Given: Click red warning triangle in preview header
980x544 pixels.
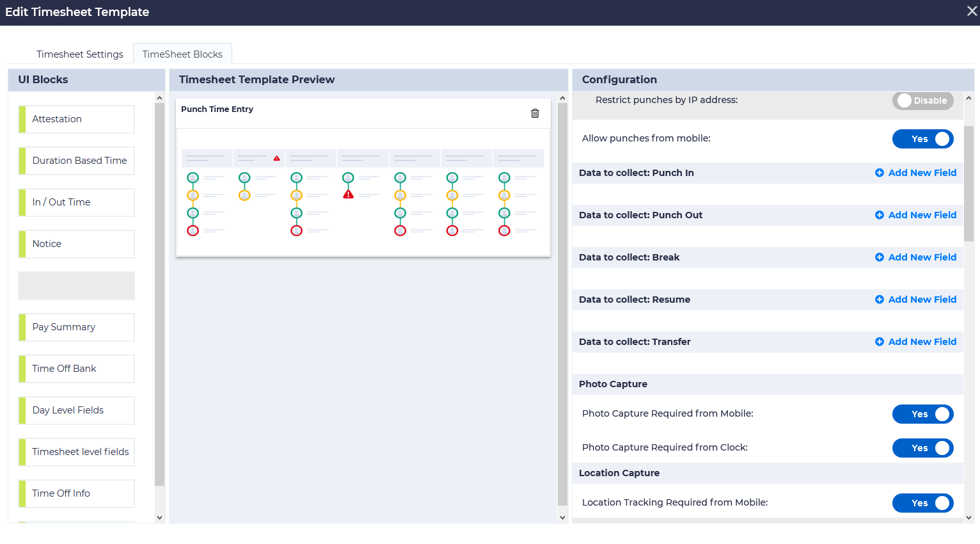Looking at the screenshot, I should (x=276, y=158).
